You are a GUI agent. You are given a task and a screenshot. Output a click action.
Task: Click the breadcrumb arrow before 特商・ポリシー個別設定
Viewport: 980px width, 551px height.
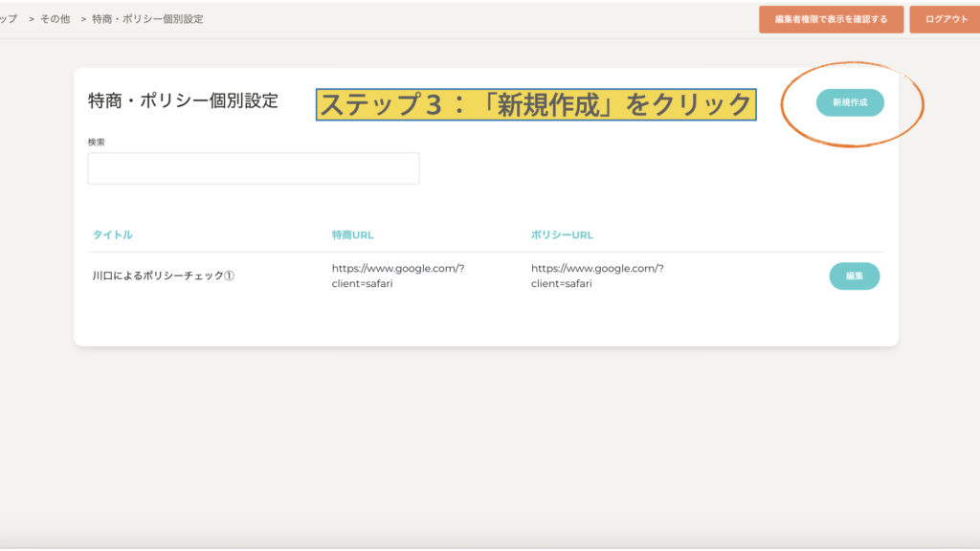(x=83, y=19)
